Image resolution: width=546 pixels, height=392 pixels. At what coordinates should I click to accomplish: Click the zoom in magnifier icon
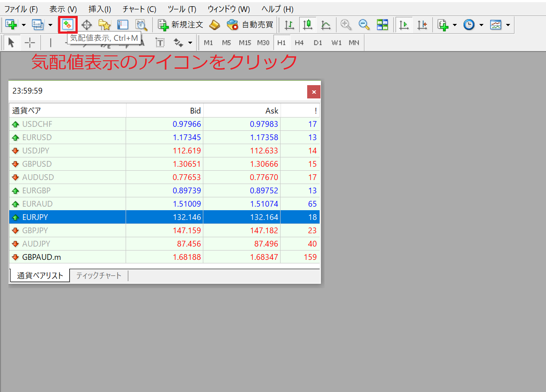coord(346,25)
